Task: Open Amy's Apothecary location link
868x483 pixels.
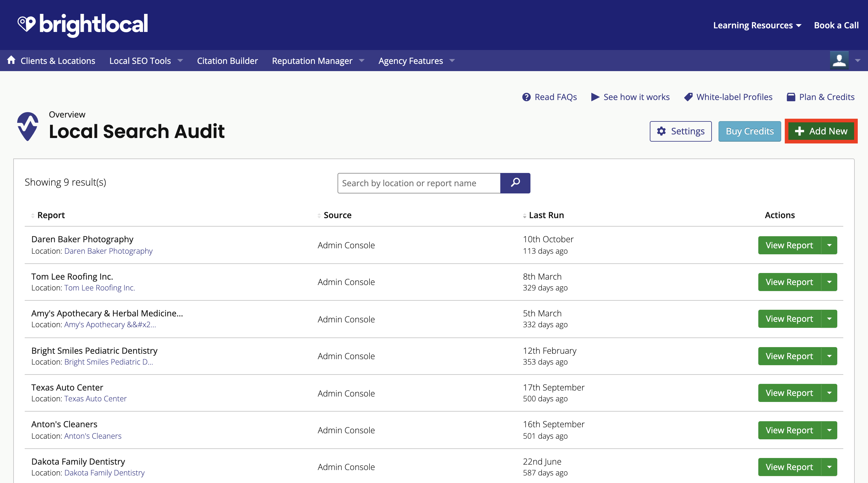Action: click(x=110, y=324)
